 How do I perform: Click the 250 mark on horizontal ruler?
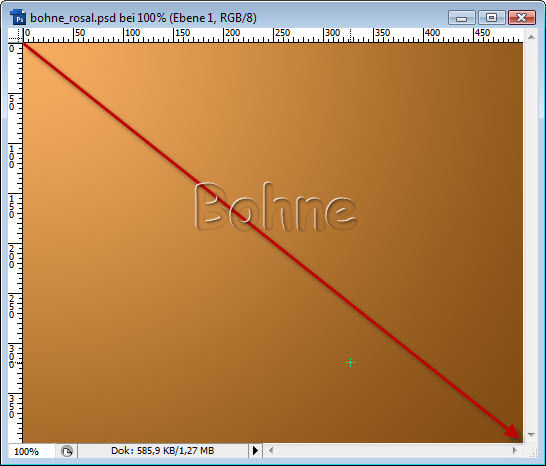pos(282,33)
